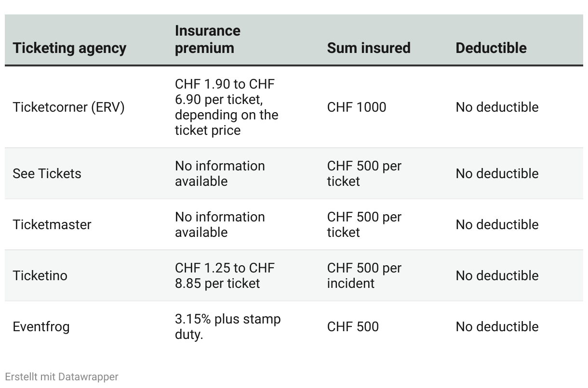Click Ticketino's CHF 500 per incident cell
The image size is (588, 388).
pos(364,275)
